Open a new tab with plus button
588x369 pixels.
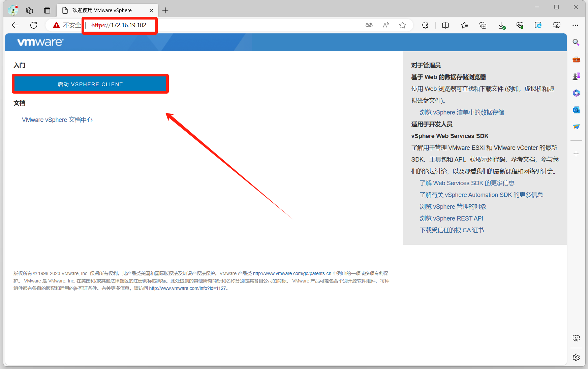(165, 10)
